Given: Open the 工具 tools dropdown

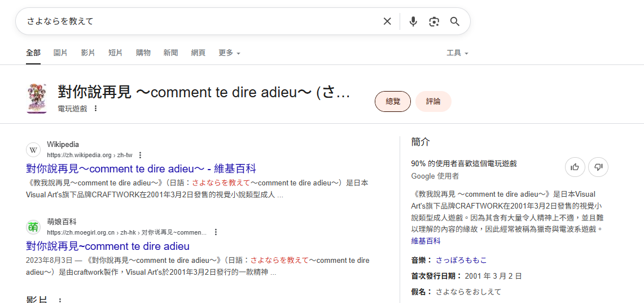Looking at the screenshot, I should [457, 53].
